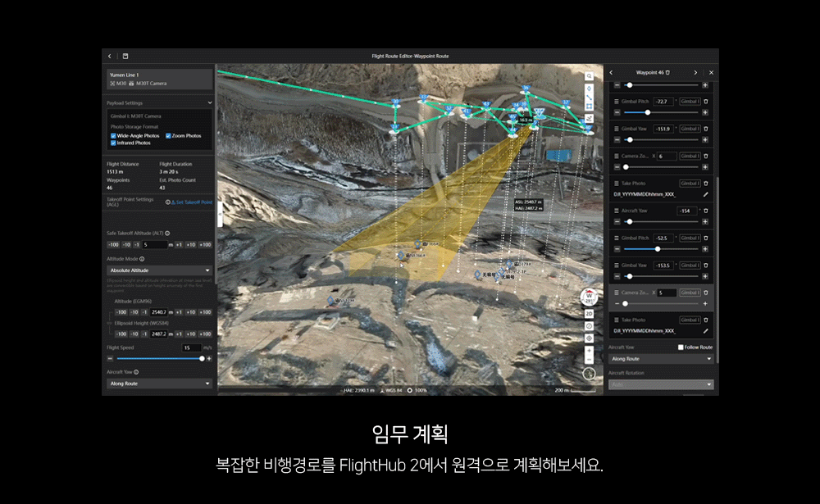This screenshot has height=504, width=820.
Task: Delete the Gimbal Pitch -72.7 action
Action: tap(705, 102)
